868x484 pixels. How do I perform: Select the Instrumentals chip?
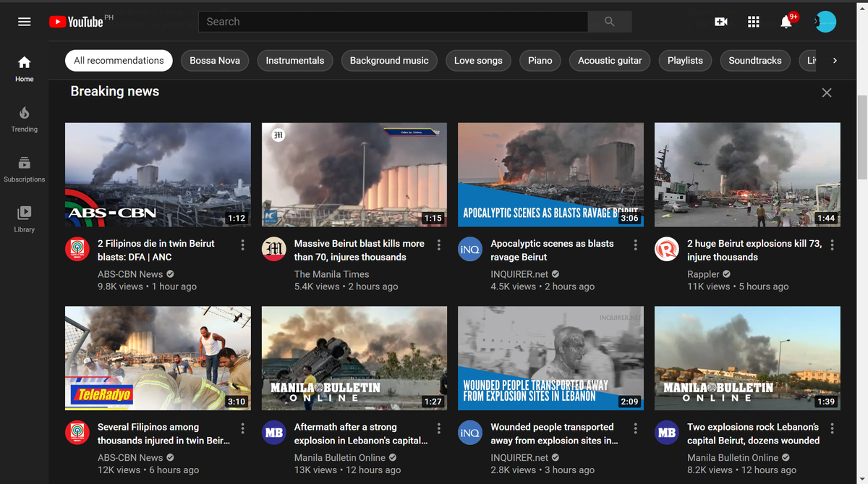pos(295,61)
